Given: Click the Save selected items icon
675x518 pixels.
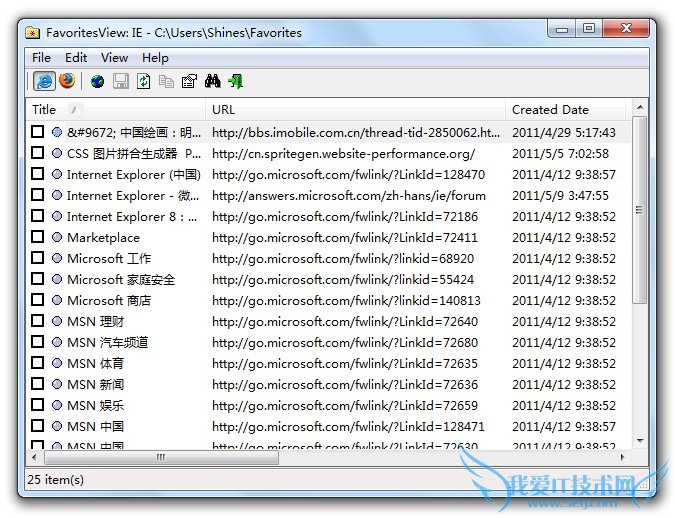Looking at the screenshot, I should (x=121, y=81).
